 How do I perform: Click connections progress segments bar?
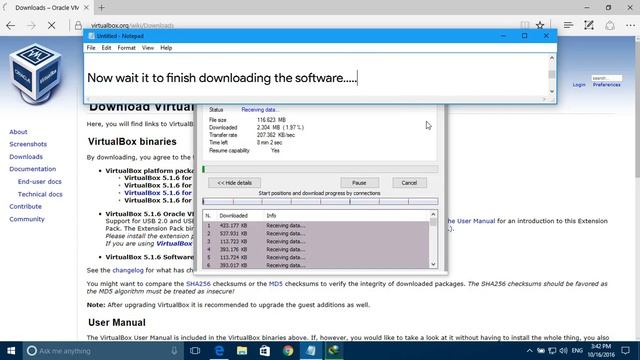pyautogui.click(x=320, y=201)
